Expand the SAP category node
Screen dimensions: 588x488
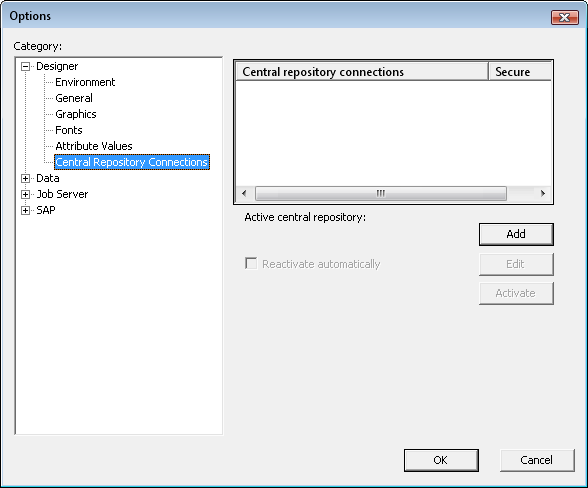tap(25, 210)
